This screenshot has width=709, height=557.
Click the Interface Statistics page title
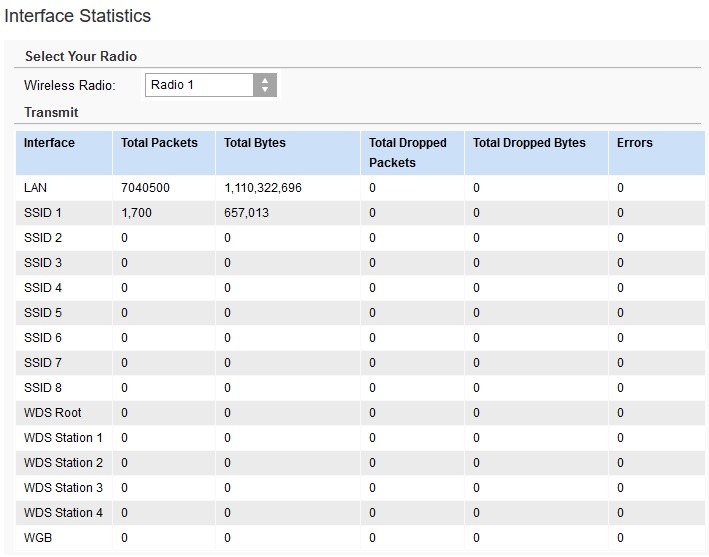pyautogui.click(x=78, y=16)
